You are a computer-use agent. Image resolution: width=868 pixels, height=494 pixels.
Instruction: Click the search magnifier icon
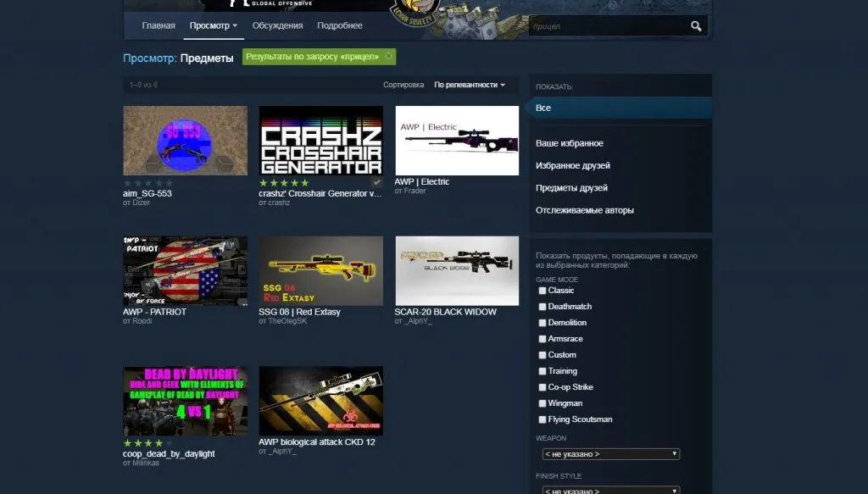(x=696, y=26)
